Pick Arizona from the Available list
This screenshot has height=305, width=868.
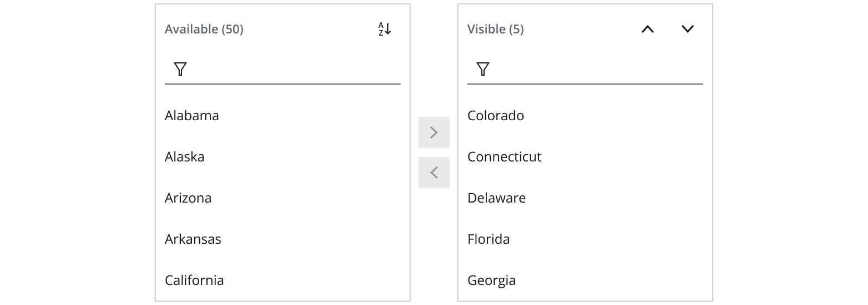point(188,198)
